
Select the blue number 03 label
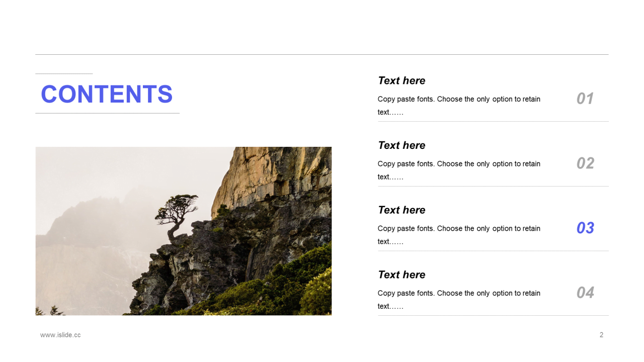pos(585,228)
